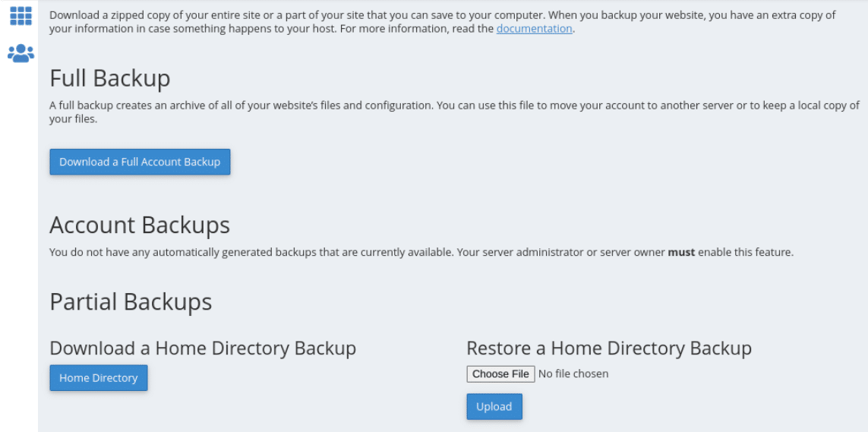Click the Partial Backups heading
The image size is (868, 432).
point(131,301)
